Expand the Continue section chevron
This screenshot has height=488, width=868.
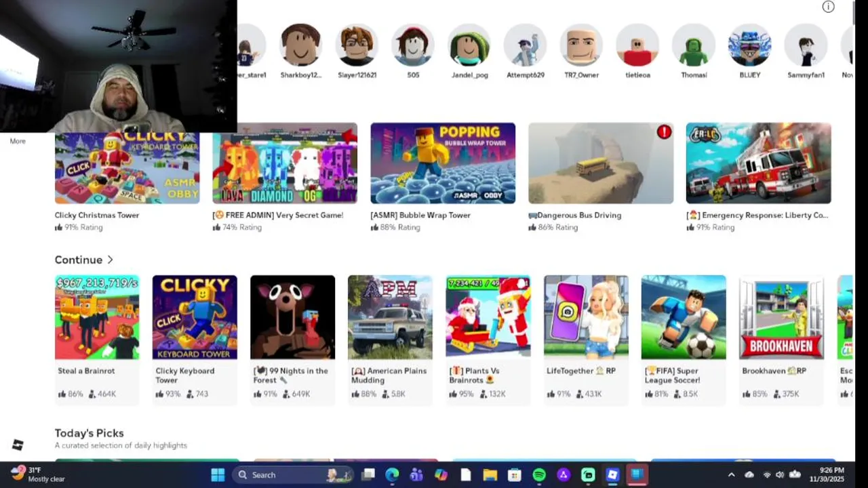[x=110, y=260]
